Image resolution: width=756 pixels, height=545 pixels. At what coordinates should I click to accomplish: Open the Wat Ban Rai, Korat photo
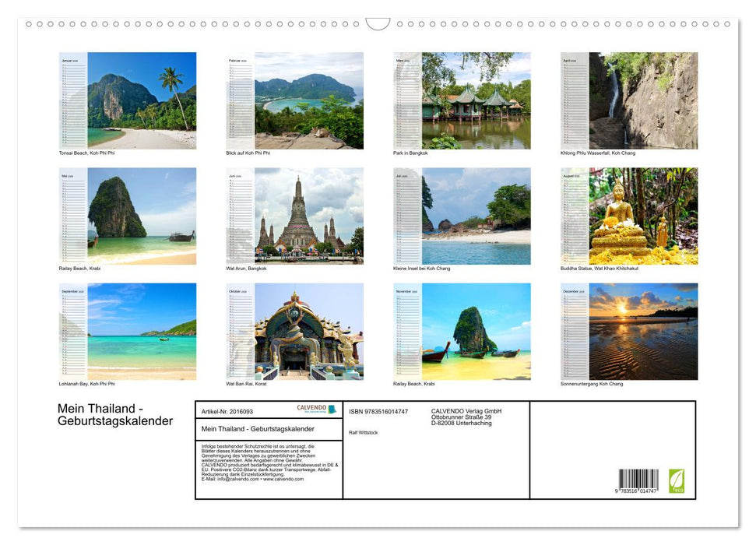[x=294, y=332]
